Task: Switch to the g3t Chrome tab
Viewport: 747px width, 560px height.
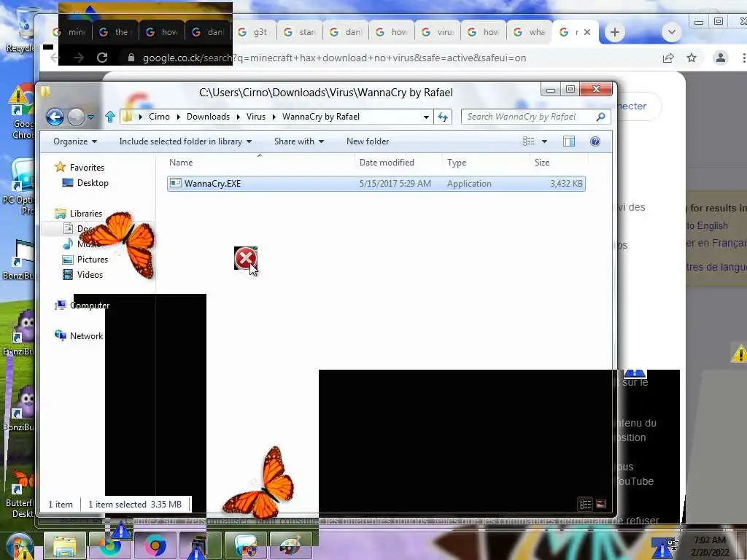Action: [253, 32]
